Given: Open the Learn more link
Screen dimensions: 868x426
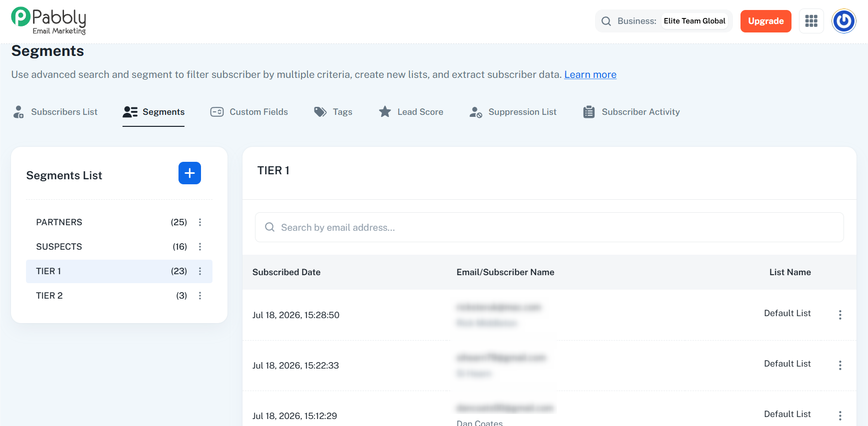Looking at the screenshot, I should 590,74.
